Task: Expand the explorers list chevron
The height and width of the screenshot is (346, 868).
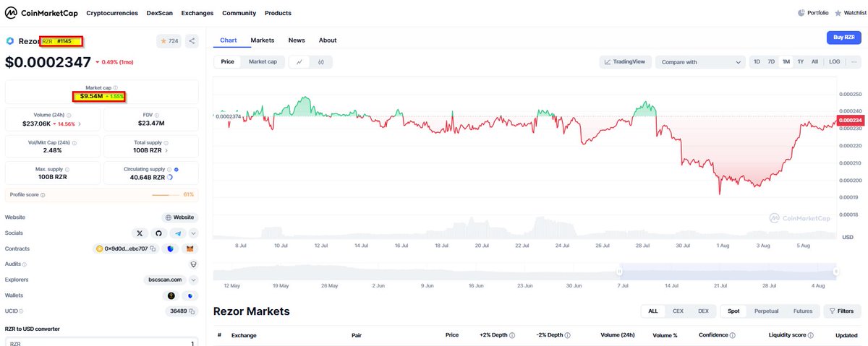Action: pos(193,280)
